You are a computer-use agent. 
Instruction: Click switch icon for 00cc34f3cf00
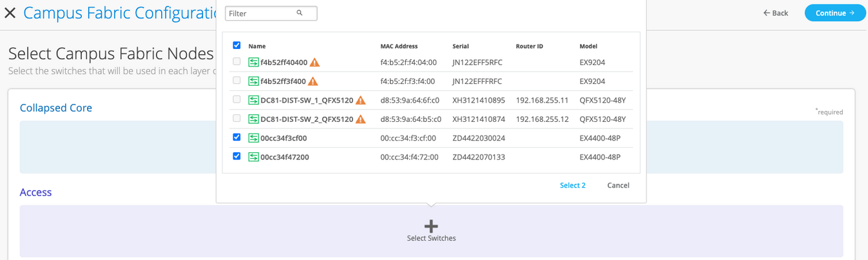pyautogui.click(x=253, y=138)
